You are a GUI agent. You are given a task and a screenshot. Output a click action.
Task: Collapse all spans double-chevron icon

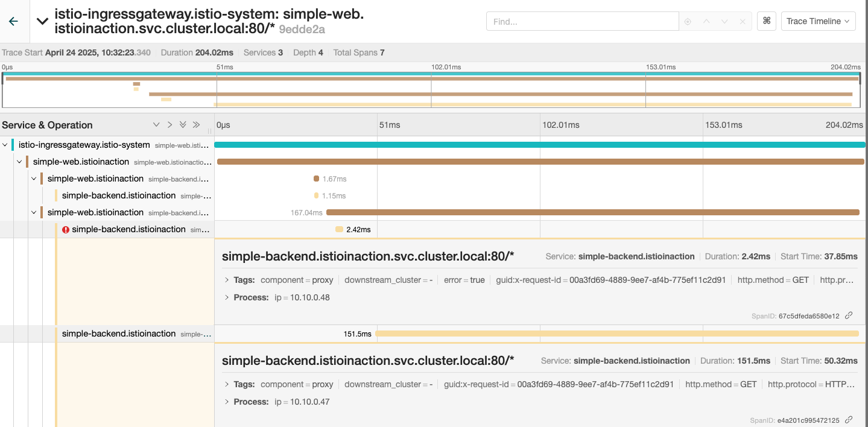(x=196, y=125)
